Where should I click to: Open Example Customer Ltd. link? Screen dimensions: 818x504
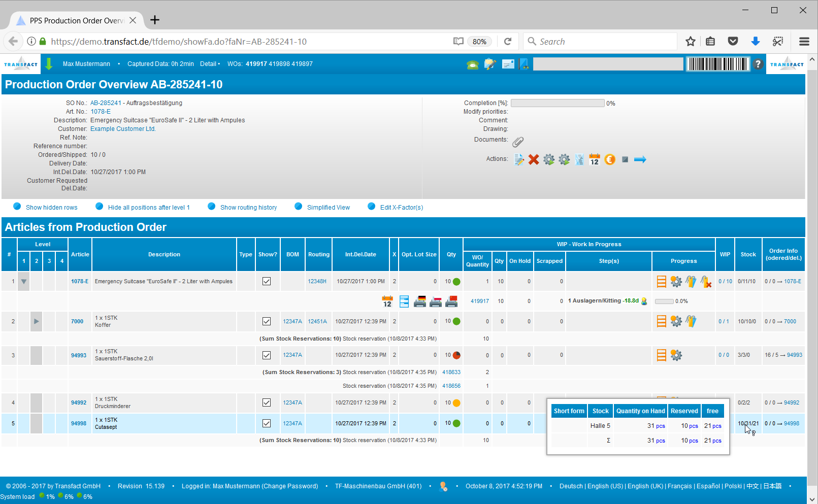pyautogui.click(x=123, y=129)
